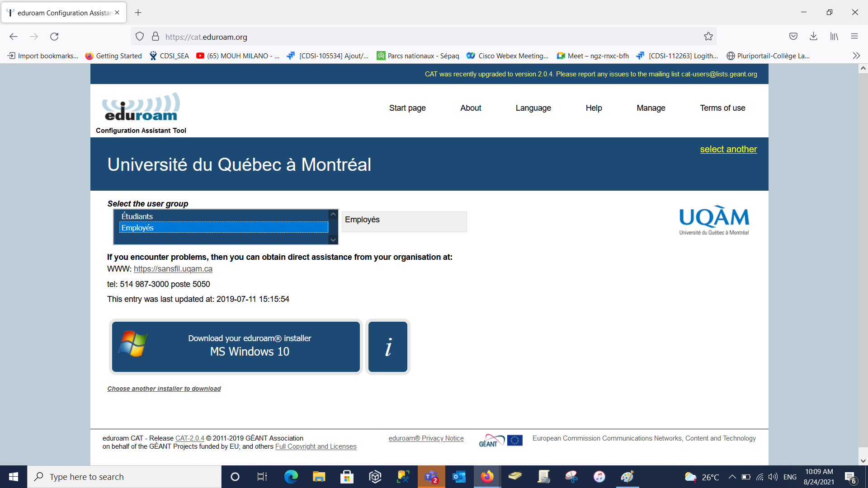Close the eduroam Configuration Assistant tab
868x488 pixels.
[x=117, y=13]
